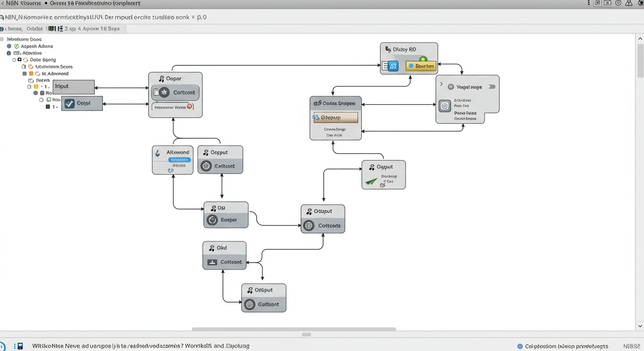Toggle the orange radio dot in the Oopar node
Screen dimensions: 644x351
click(x=190, y=106)
